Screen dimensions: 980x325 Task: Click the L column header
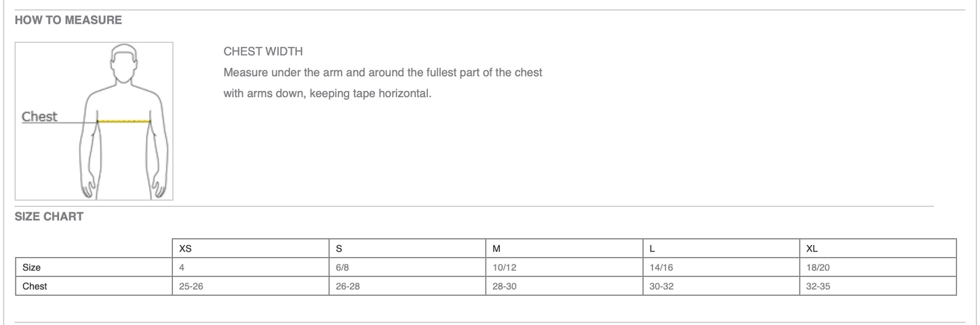[652, 248]
